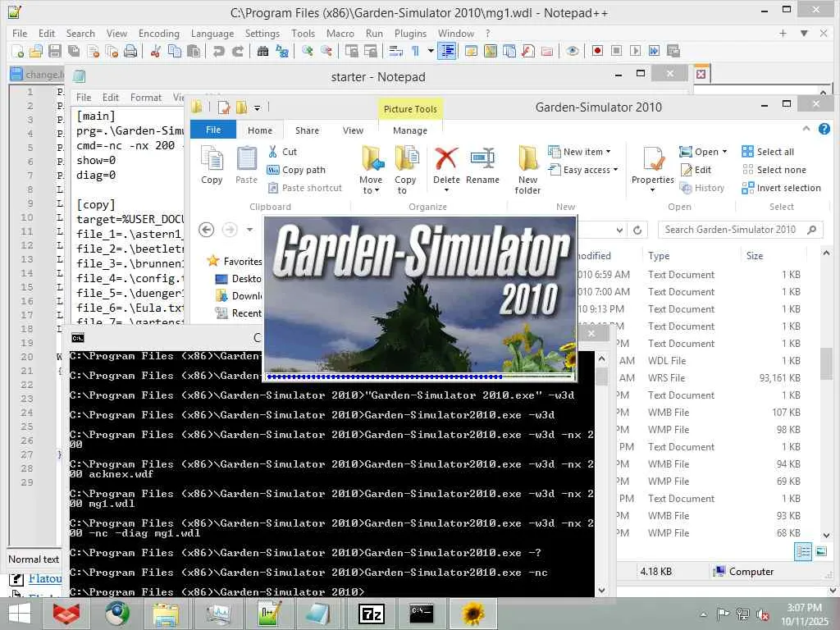
Task: Click Notepad++ Print toolbar icon
Action: (x=130, y=51)
